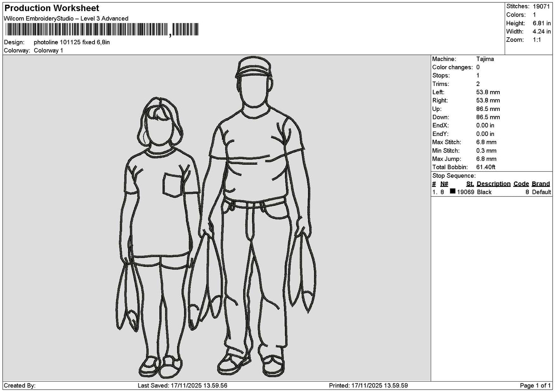Click the 'Stops:' label

click(441, 76)
